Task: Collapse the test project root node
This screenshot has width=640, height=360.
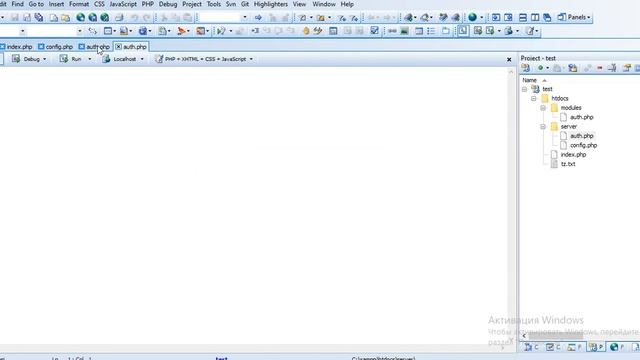Action: pyautogui.click(x=524, y=89)
